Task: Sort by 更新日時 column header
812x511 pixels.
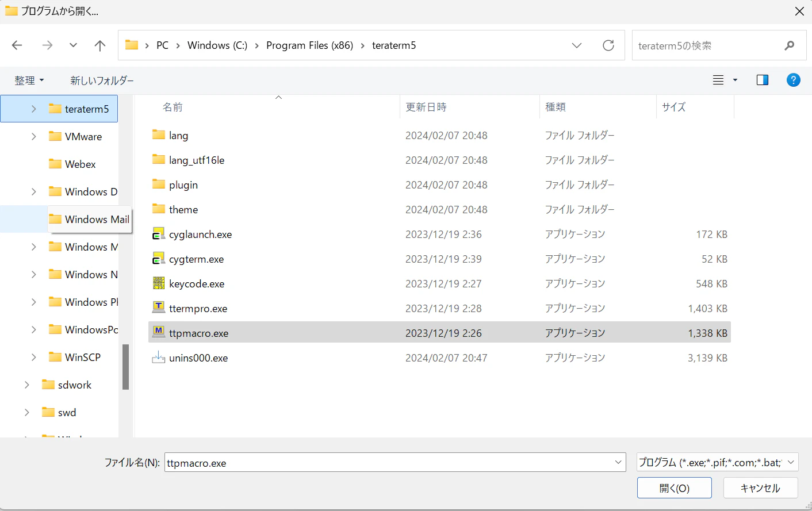Action: tap(426, 107)
